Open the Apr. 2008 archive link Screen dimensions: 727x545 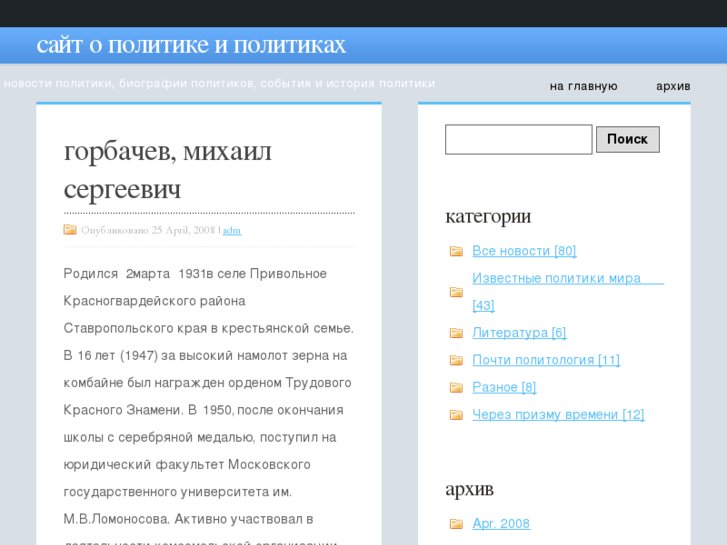point(501,524)
